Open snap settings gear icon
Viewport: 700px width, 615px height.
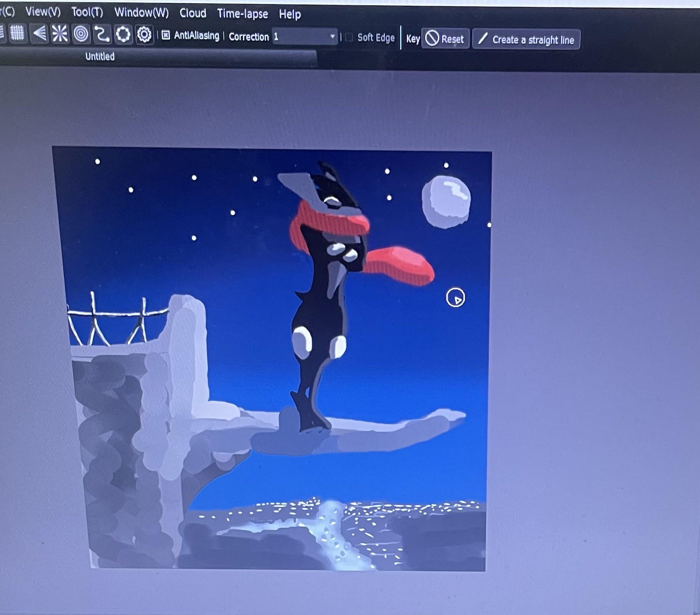tap(144, 35)
